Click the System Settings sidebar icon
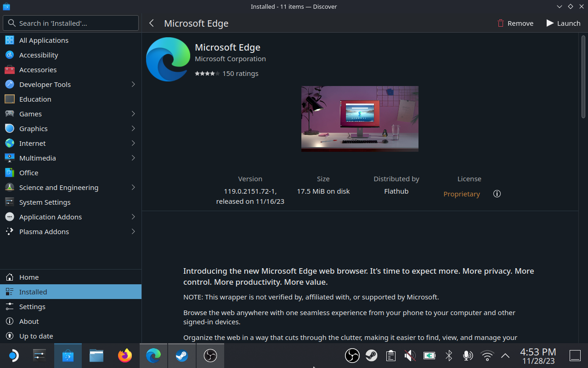The height and width of the screenshot is (368, 588). pyautogui.click(x=10, y=202)
